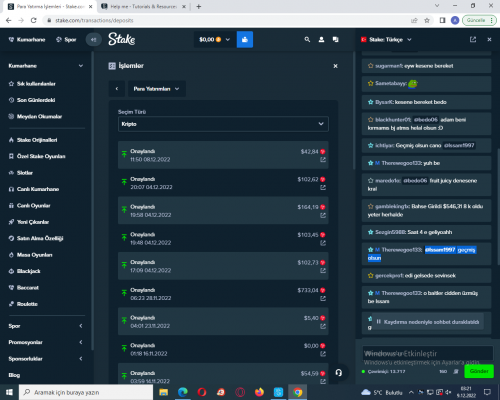The width and height of the screenshot is (500, 400).
Task: Open external link for $103,45 deposit
Action: [x=323, y=243]
